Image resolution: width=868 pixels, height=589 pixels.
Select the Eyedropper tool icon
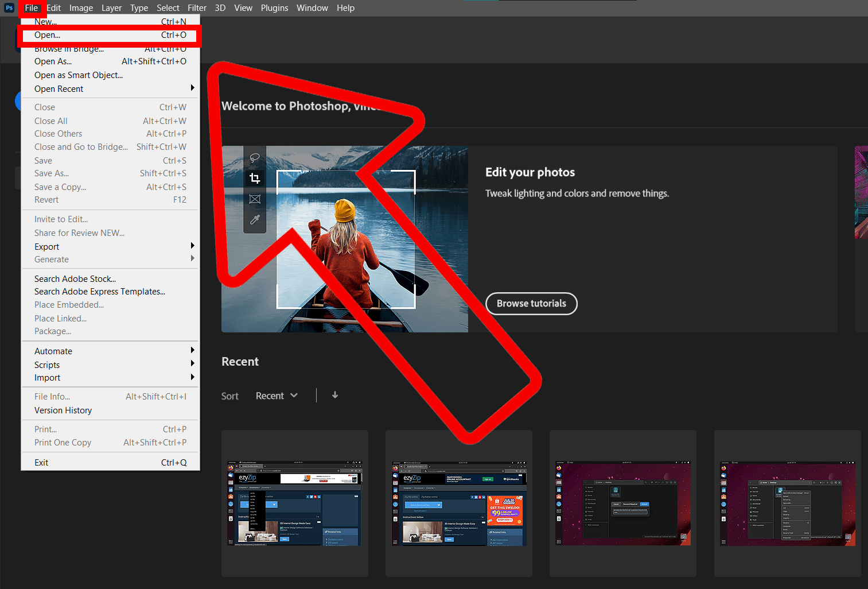pyautogui.click(x=255, y=219)
